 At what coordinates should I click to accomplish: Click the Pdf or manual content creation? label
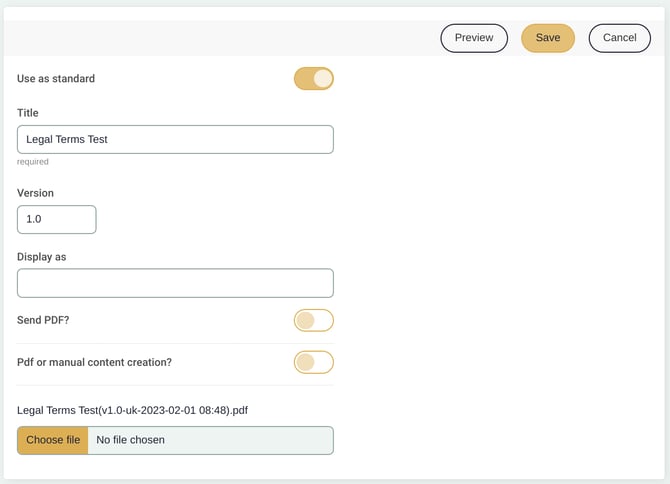pyautogui.click(x=94, y=362)
